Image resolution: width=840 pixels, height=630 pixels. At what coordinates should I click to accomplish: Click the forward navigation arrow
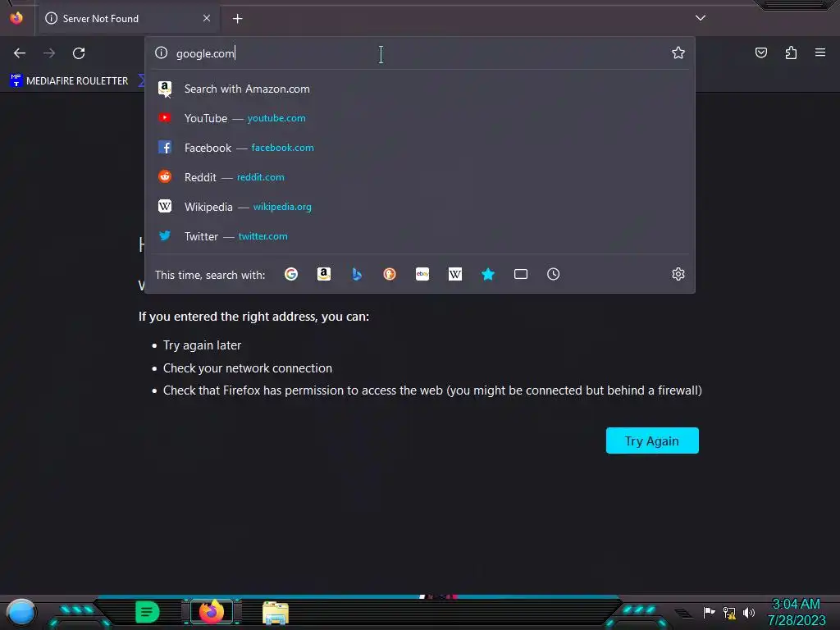click(x=49, y=53)
